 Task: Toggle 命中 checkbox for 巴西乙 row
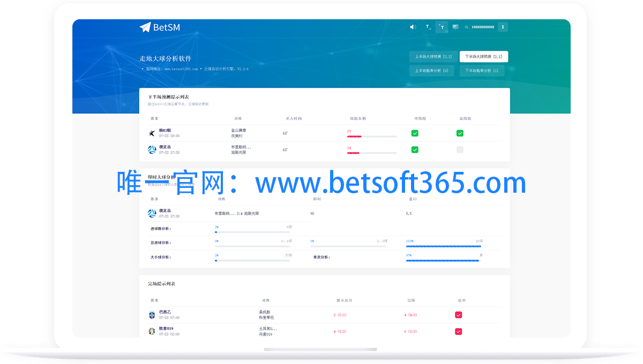[x=459, y=315]
